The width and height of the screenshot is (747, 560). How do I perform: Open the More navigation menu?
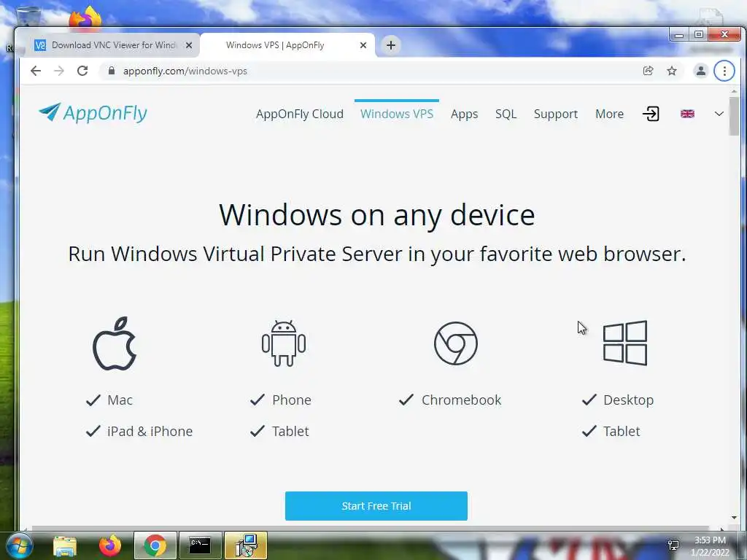609,114
